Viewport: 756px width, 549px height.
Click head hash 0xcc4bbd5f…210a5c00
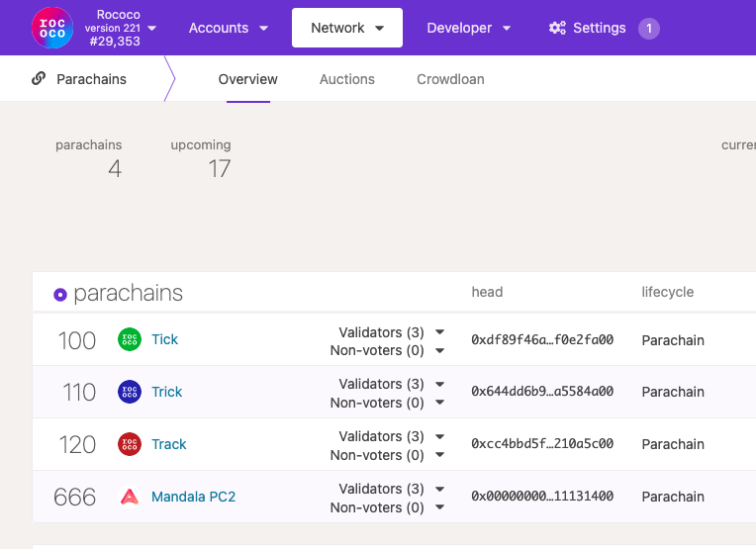(542, 443)
